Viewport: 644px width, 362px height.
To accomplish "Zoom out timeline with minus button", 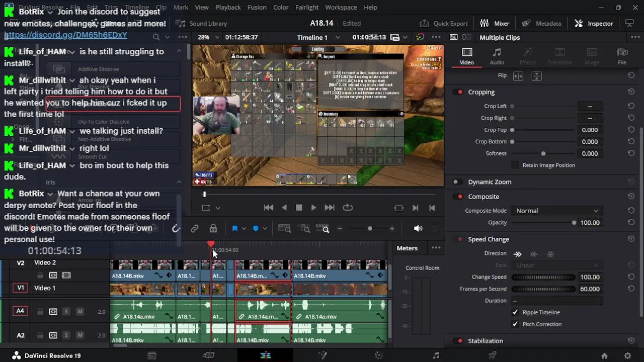I will tap(340, 229).
